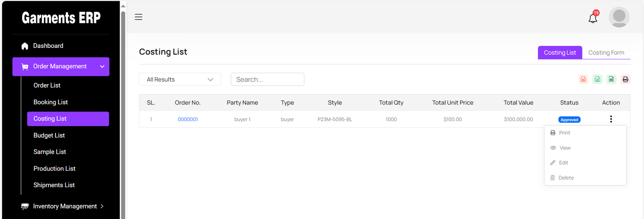This screenshot has height=219, width=644.
Task: Toggle the sidebar with the hamburger icon
Action: (x=138, y=17)
